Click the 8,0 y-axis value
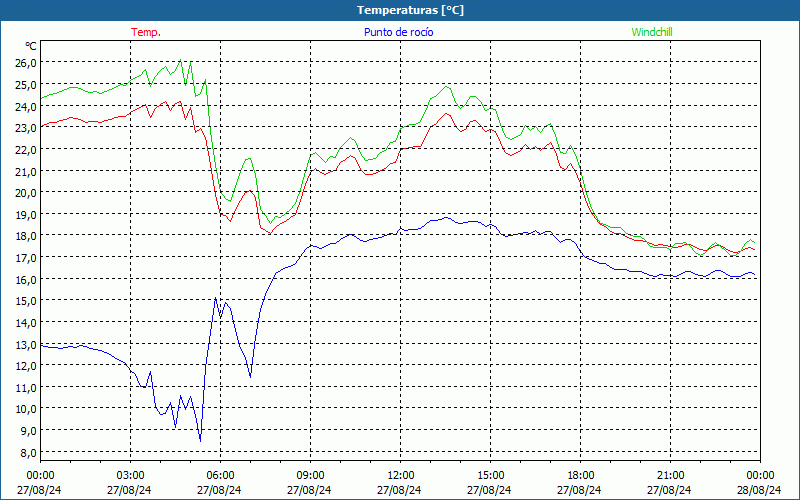This screenshot has height=500, width=800. (x=30, y=453)
